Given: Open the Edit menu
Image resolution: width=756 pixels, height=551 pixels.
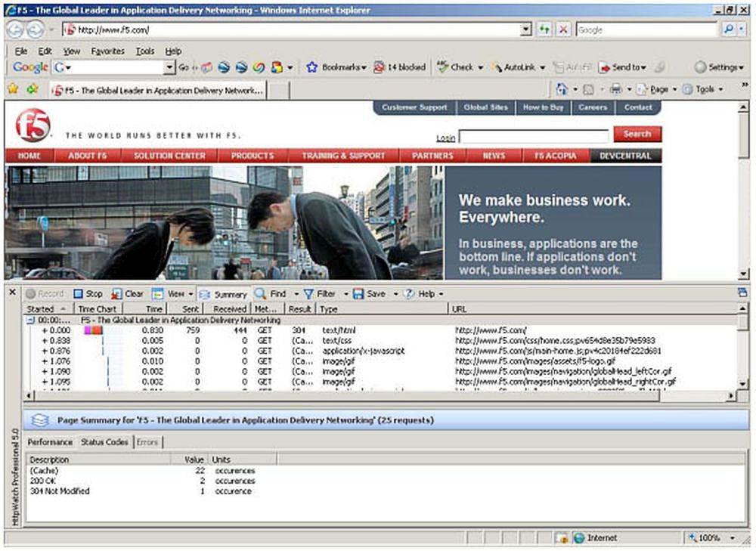Looking at the screenshot, I should (45, 51).
